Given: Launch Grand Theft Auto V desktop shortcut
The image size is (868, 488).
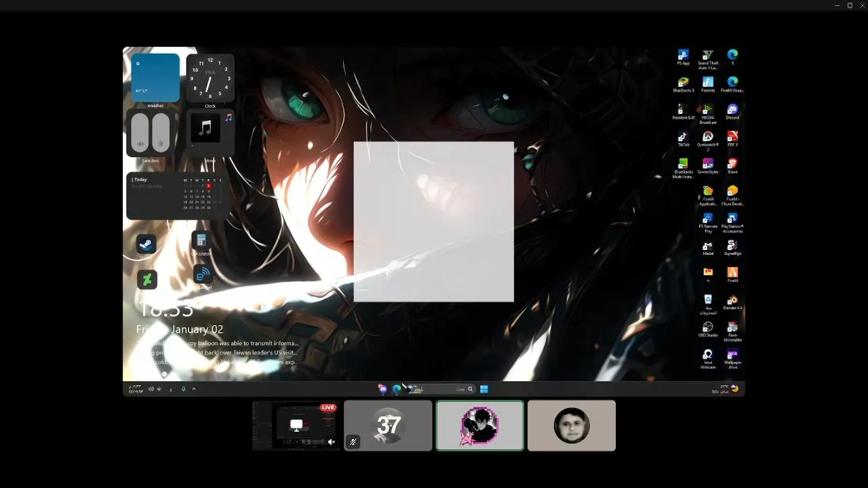Looking at the screenshot, I should (708, 60).
